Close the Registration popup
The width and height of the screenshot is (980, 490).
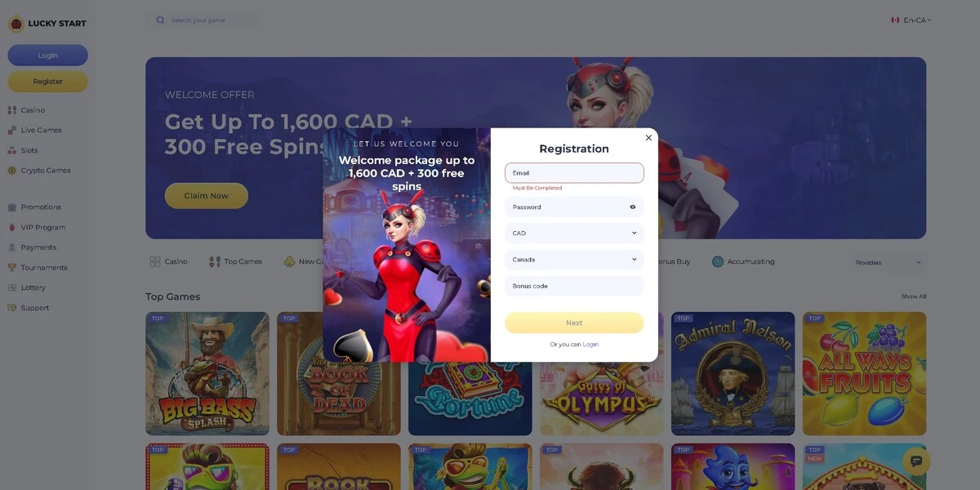(x=648, y=137)
